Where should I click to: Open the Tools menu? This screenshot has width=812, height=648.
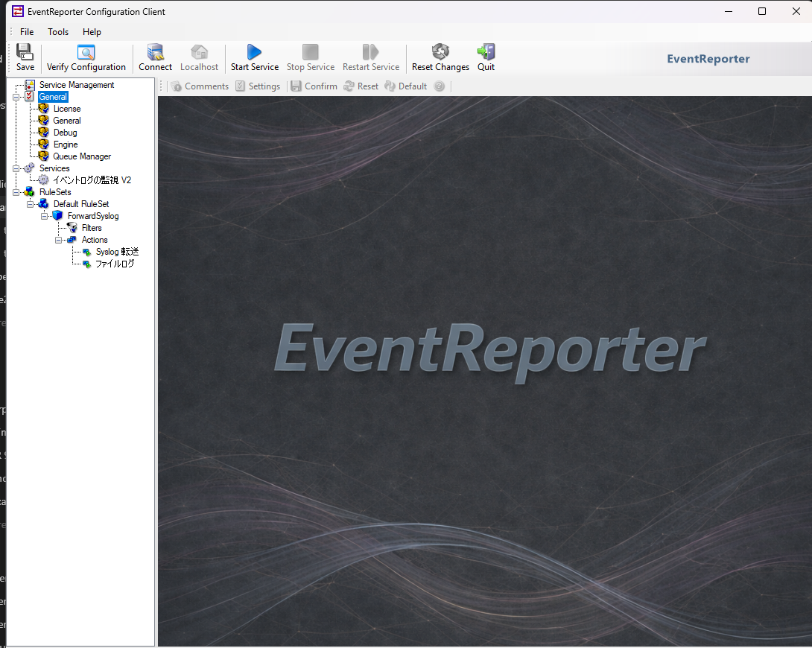pos(58,32)
